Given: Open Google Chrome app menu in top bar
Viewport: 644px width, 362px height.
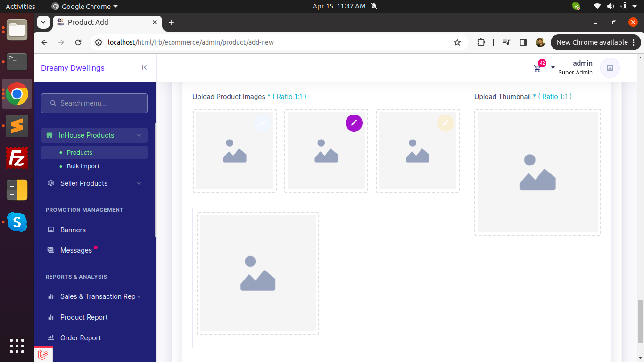Looking at the screenshot, I should [x=84, y=6].
